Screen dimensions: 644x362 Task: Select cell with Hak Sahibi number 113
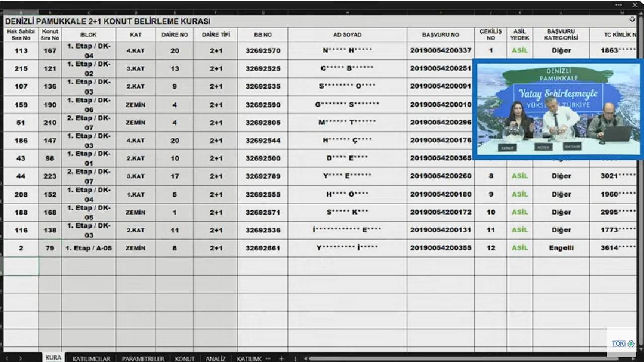21,51
